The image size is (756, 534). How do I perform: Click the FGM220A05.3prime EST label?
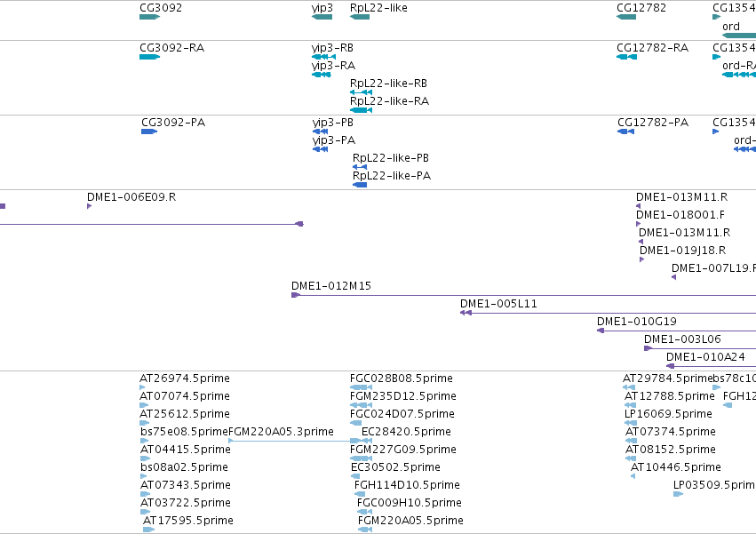click(281, 432)
